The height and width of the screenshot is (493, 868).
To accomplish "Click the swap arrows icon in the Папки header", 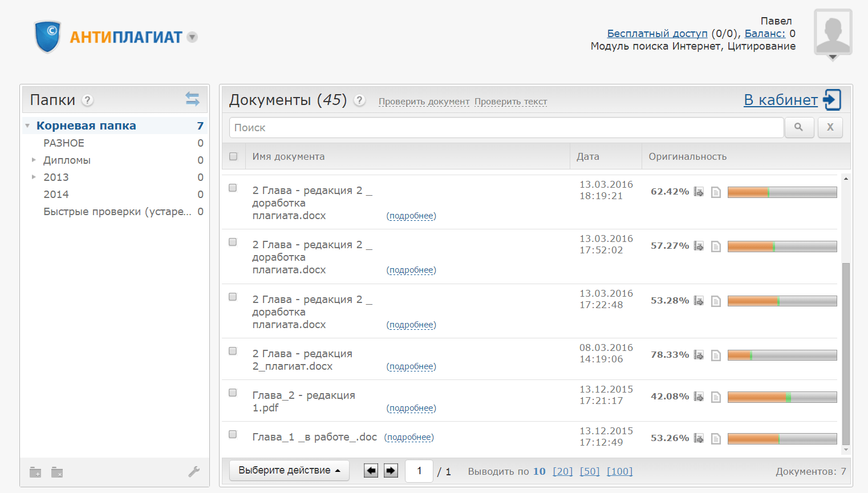I will pos(193,99).
